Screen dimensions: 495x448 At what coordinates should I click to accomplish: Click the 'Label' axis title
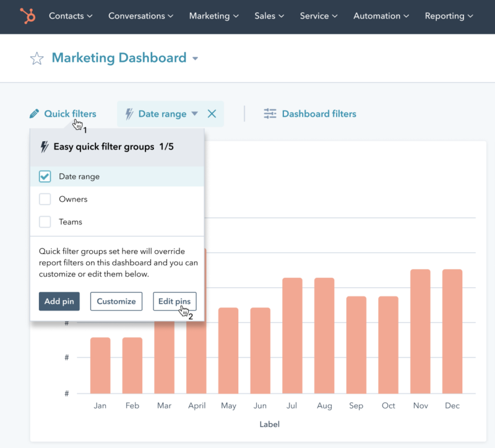click(x=270, y=424)
